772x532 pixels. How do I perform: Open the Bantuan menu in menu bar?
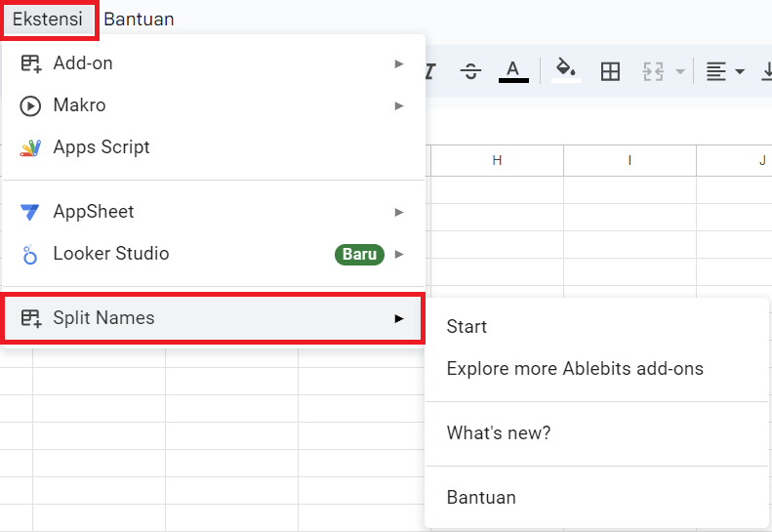point(139,20)
